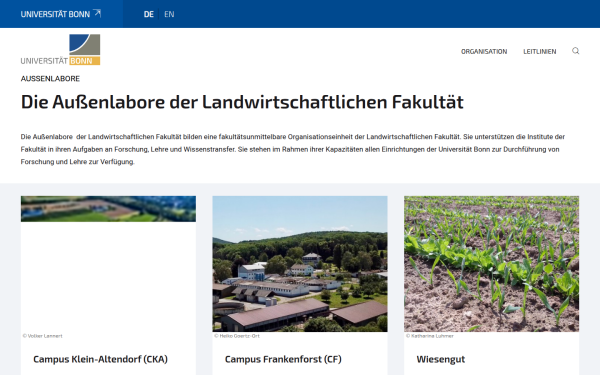
Task: Click the Volker Lannert photo credit
Action: (42, 336)
